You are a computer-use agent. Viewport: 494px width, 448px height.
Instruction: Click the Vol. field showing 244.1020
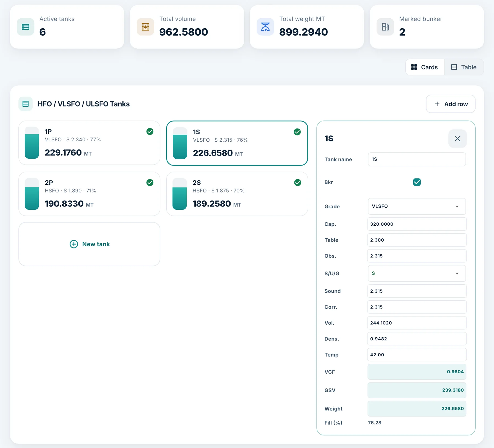coord(417,323)
